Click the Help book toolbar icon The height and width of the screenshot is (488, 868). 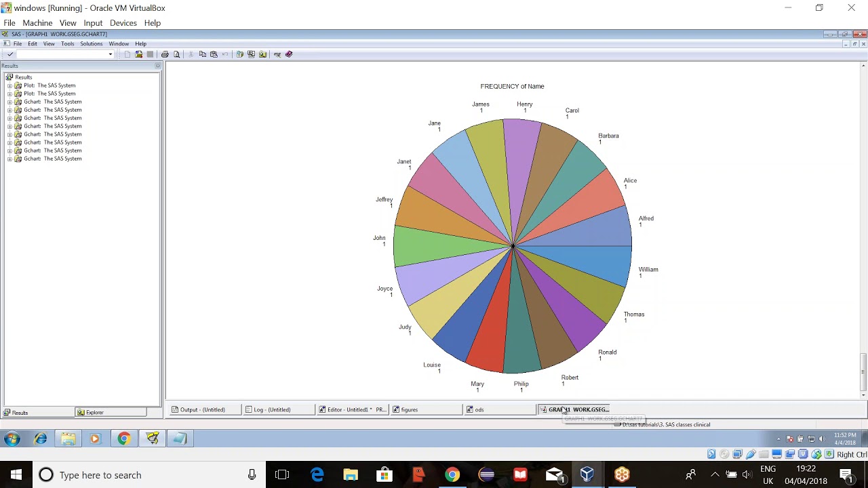289,54
